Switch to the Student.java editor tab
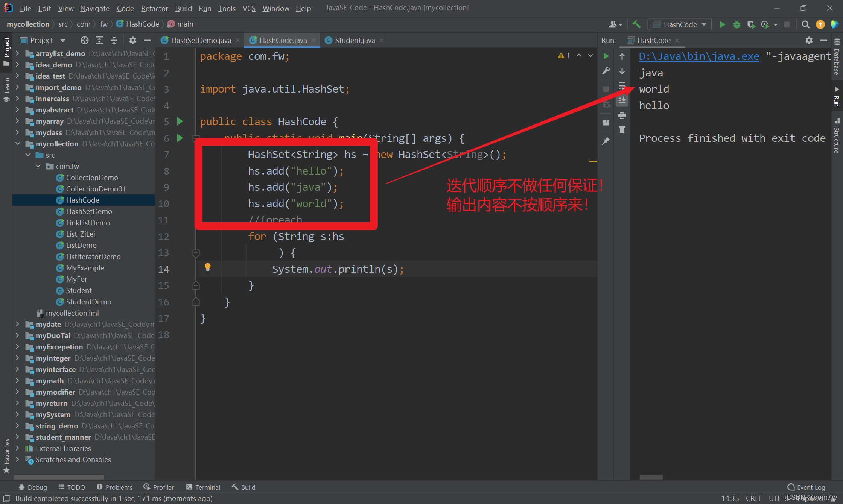 [x=354, y=40]
